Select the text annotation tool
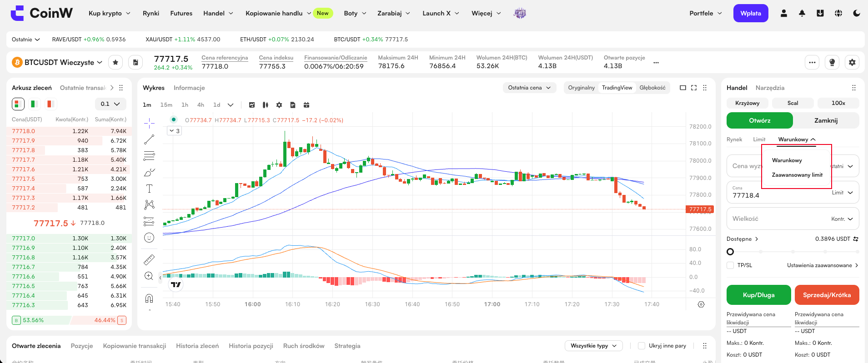The image size is (868, 363). (149, 189)
